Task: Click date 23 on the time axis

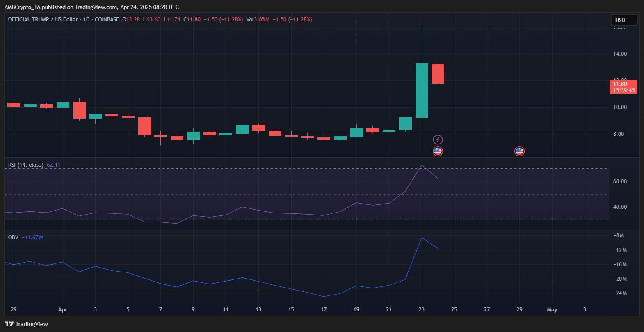Action: click(421, 309)
